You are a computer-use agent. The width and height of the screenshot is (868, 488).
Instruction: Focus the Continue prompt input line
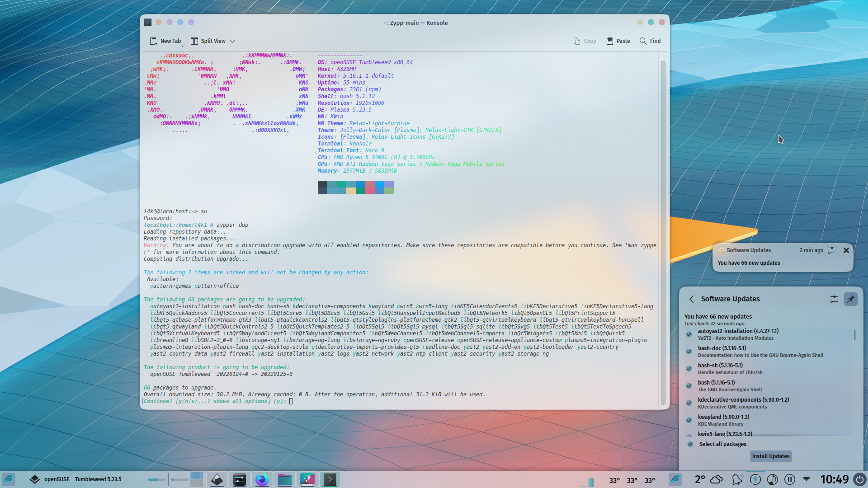pyautogui.click(x=291, y=401)
